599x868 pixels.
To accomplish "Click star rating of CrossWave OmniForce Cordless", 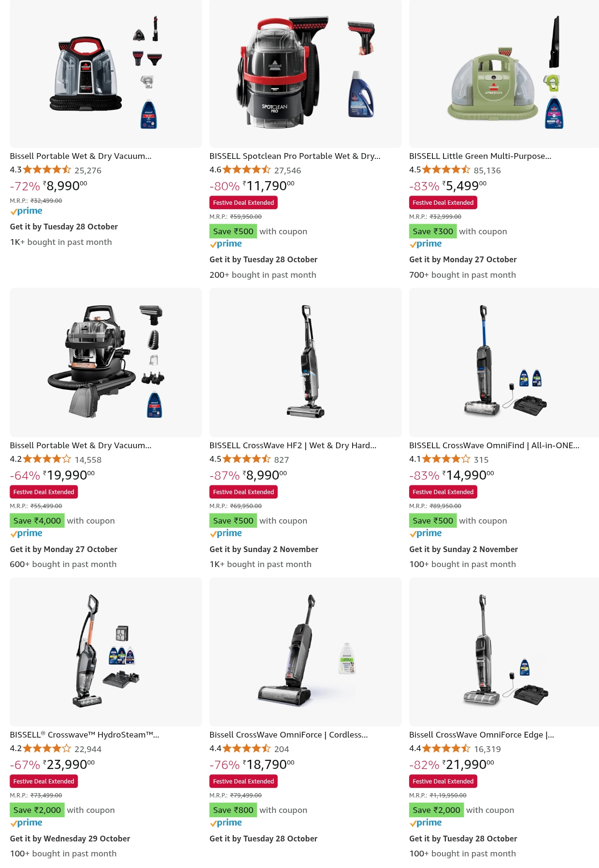I will pos(246,749).
